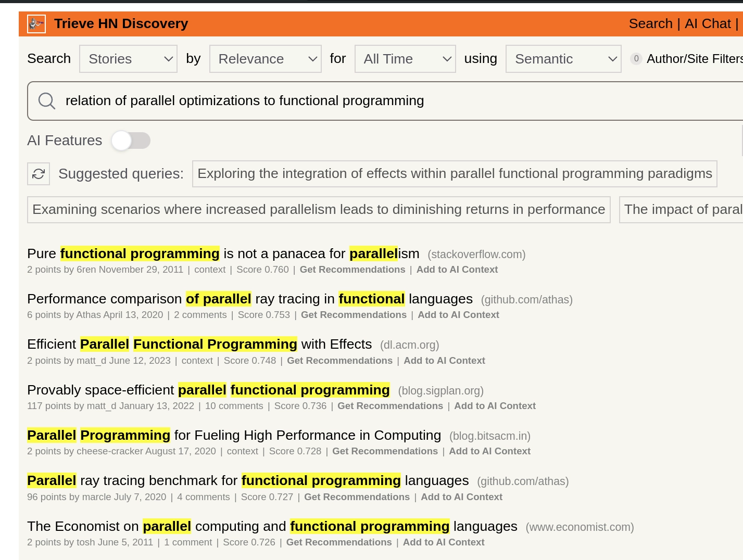
Task: Click the Trieve HN Discovery title
Action: (121, 23)
